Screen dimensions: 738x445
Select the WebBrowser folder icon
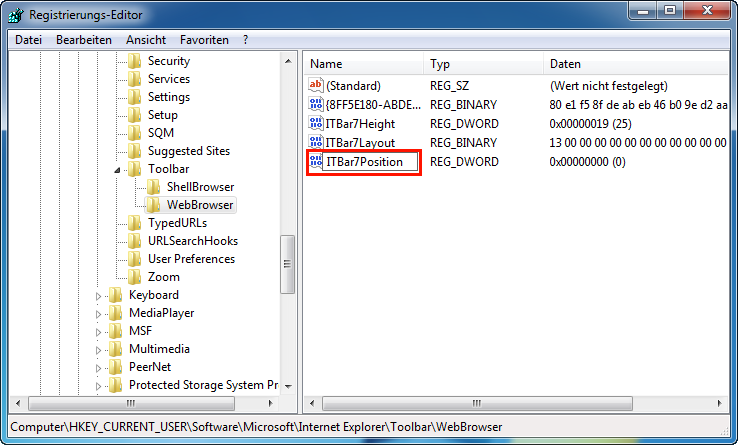153,205
